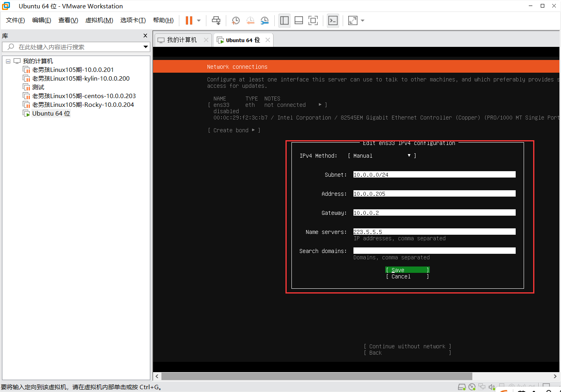Open the 帮助(H) menu
This screenshot has height=392, width=561.
(x=163, y=20)
